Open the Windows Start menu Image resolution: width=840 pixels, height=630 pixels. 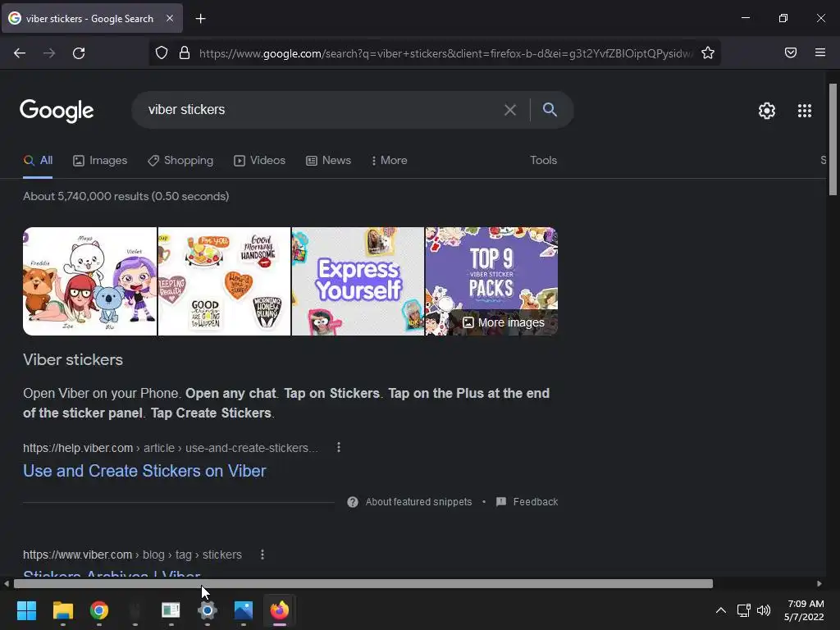click(x=26, y=610)
